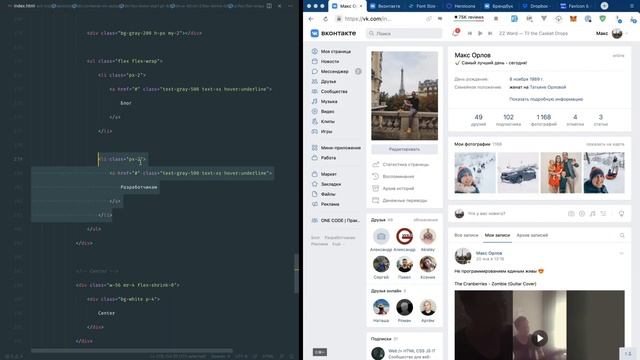640x360 pixels.
Task: Open Макс Орлов author name on the post
Action: (489, 253)
